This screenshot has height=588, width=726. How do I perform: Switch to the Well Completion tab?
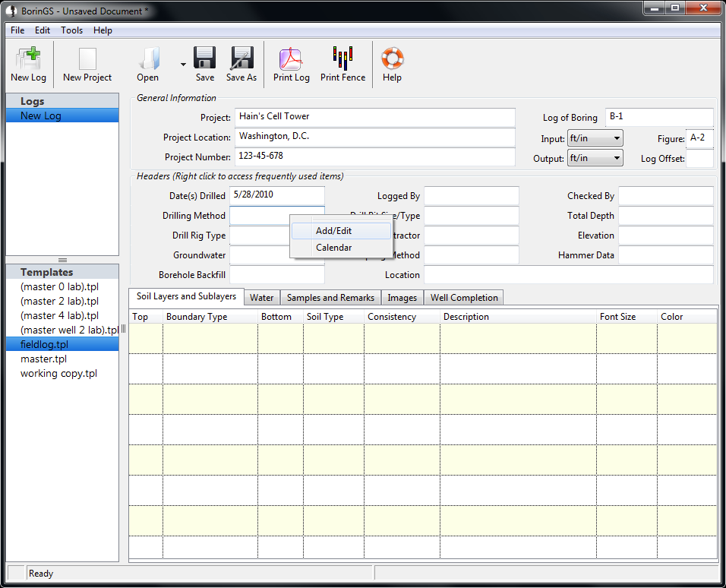coord(464,298)
